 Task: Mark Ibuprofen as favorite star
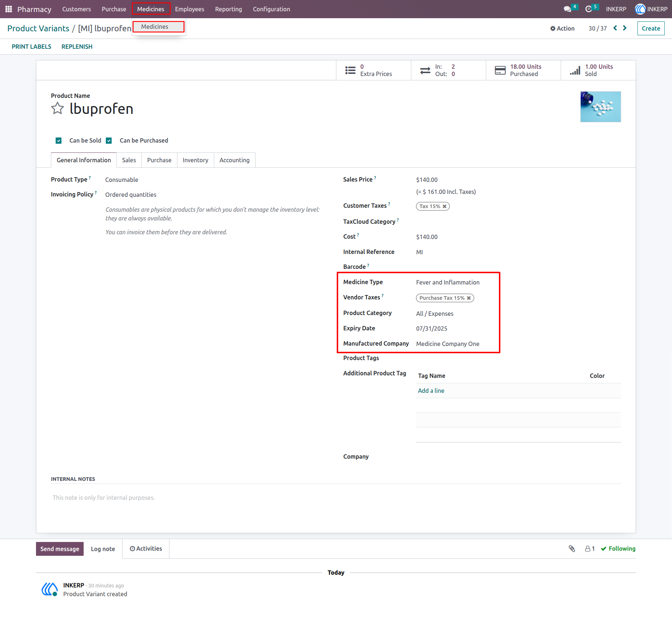[x=57, y=108]
